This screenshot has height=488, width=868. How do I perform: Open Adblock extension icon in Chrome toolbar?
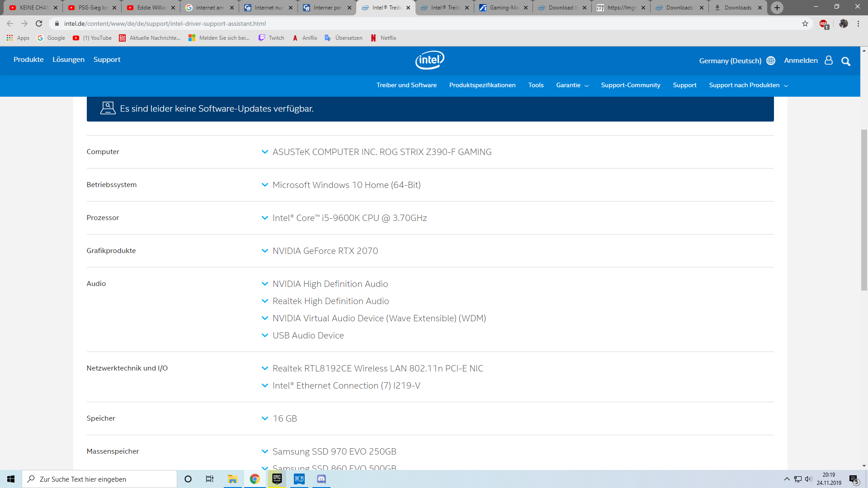click(824, 24)
